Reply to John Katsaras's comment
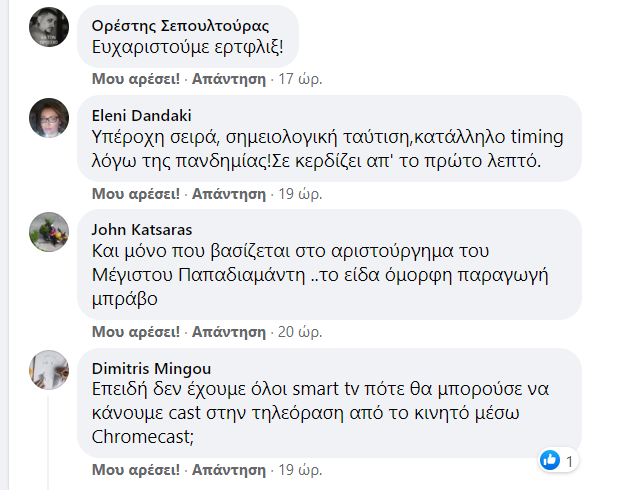This screenshot has height=490, width=621. click(229, 332)
